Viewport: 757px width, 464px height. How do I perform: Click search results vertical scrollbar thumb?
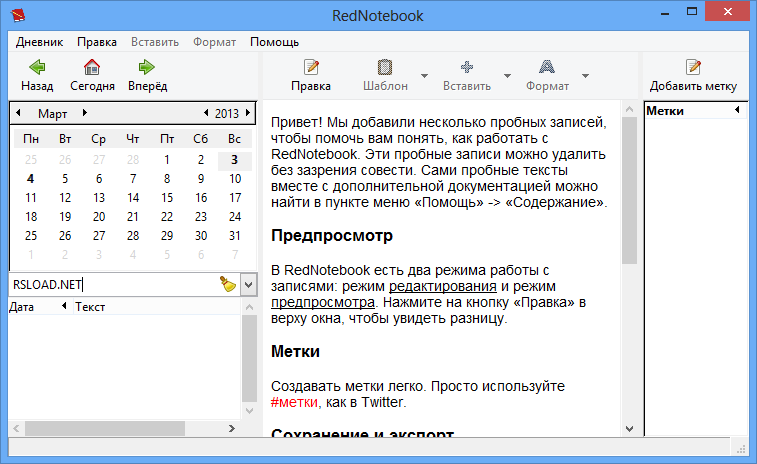249,358
